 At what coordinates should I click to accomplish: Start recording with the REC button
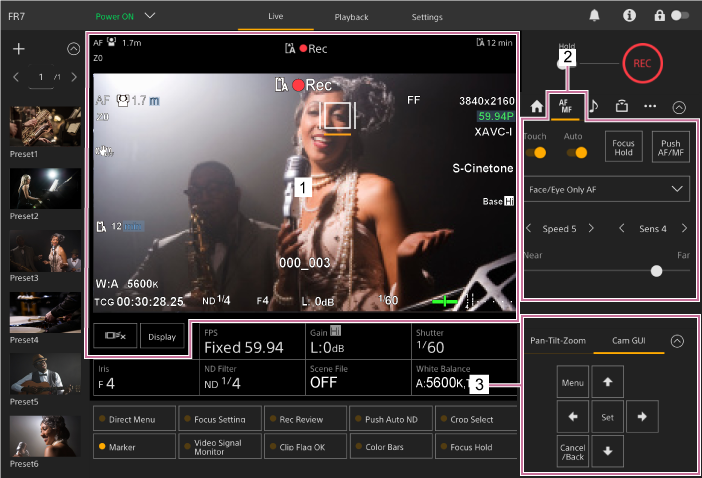coord(640,63)
